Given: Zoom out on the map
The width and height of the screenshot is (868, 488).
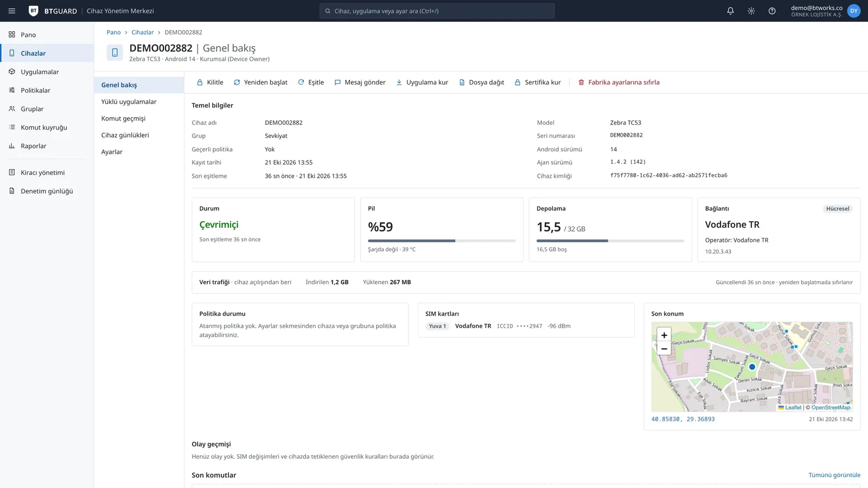Looking at the screenshot, I should [x=664, y=349].
